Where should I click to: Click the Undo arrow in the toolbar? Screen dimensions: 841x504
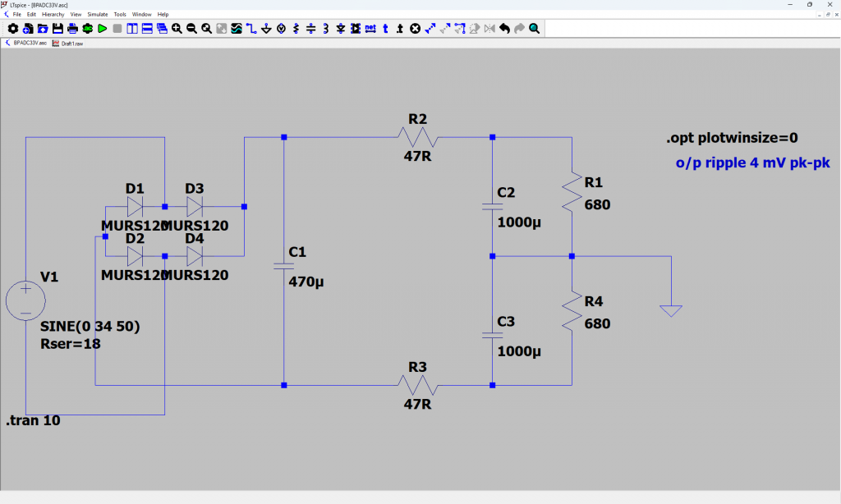(x=504, y=29)
